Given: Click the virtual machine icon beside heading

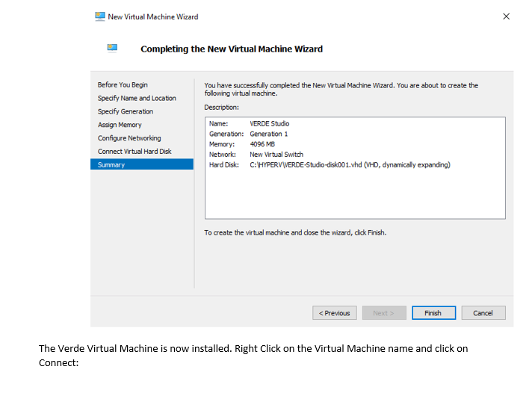Looking at the screenshot, I should (112, 48).
